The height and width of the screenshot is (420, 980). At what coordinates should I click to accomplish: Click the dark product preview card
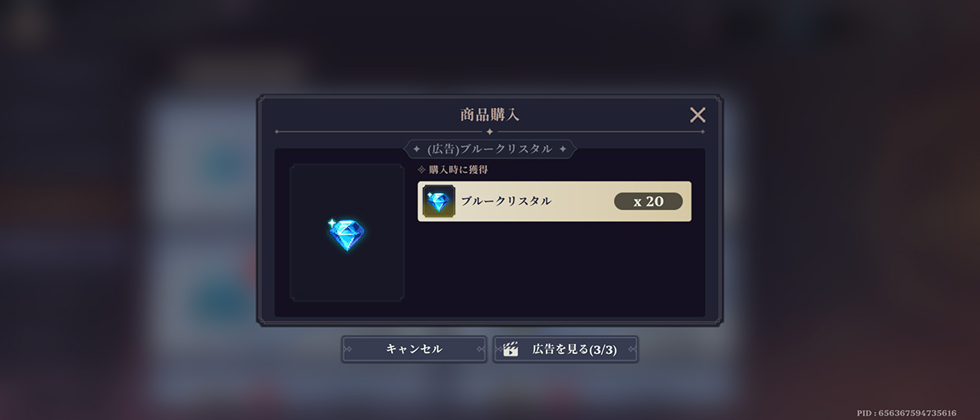347,232
